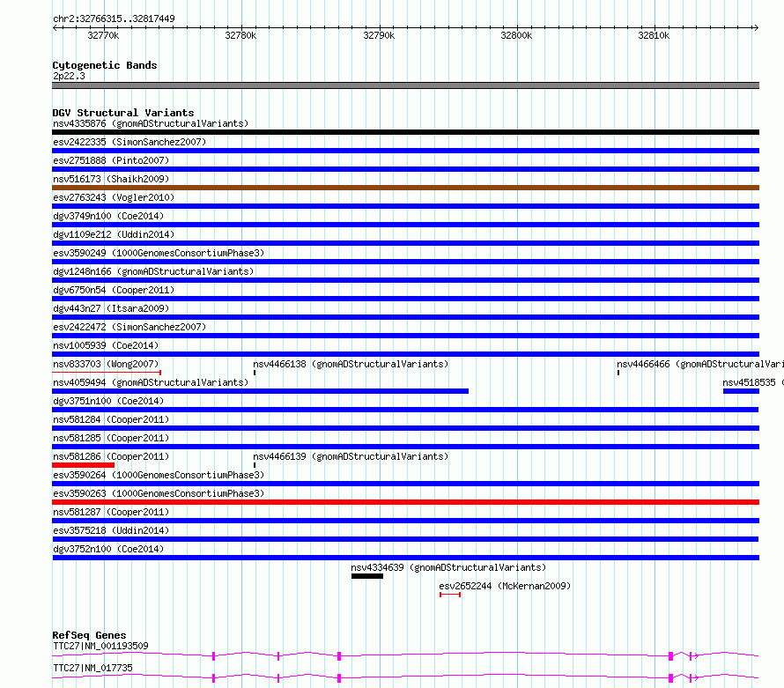This screenshot has width=784, height=688.
Task: Open esv3590264 1000GenomesConsortiumPhase3 label
Action: pyautogui.click(x=159, y=475)
